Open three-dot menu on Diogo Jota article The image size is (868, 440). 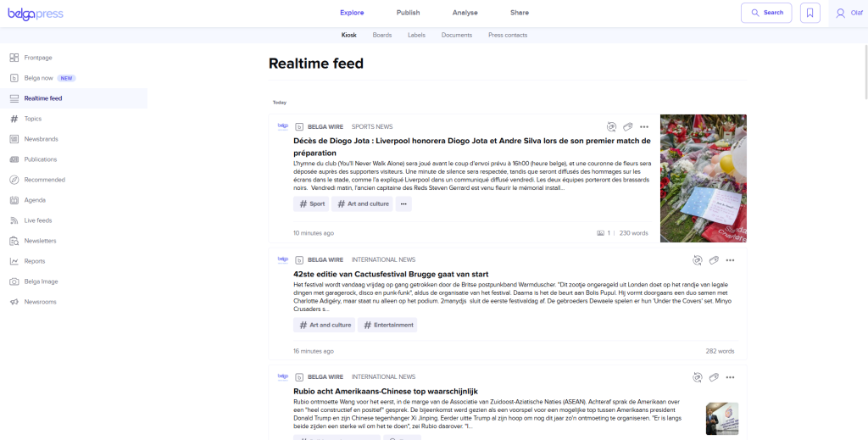click(x=644, y=126)
